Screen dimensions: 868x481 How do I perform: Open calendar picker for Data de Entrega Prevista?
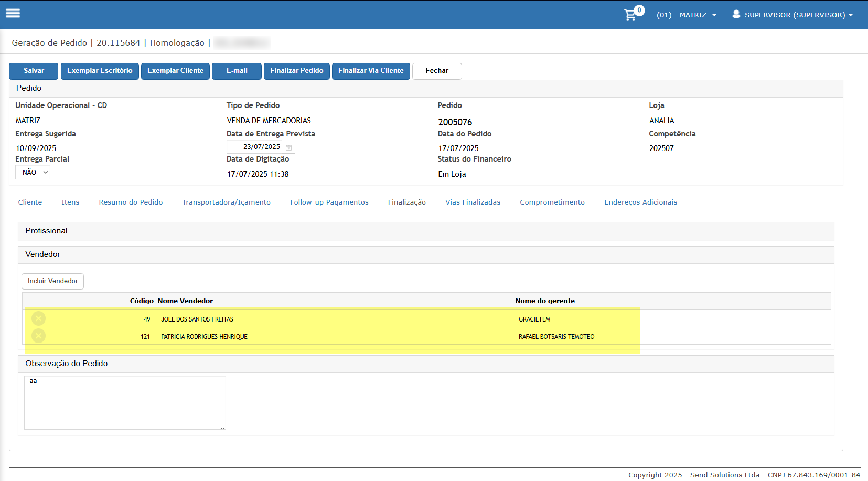(x=288, y=147)
